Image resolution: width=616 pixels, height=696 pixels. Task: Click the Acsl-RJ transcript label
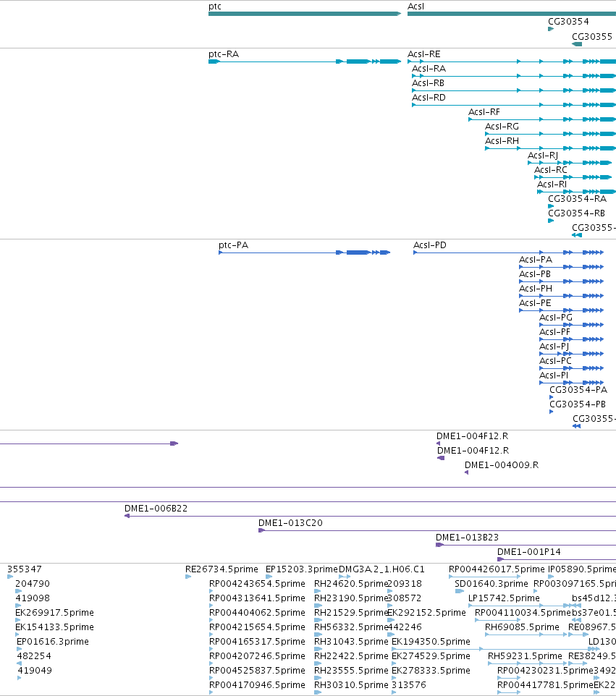[543, 156]
